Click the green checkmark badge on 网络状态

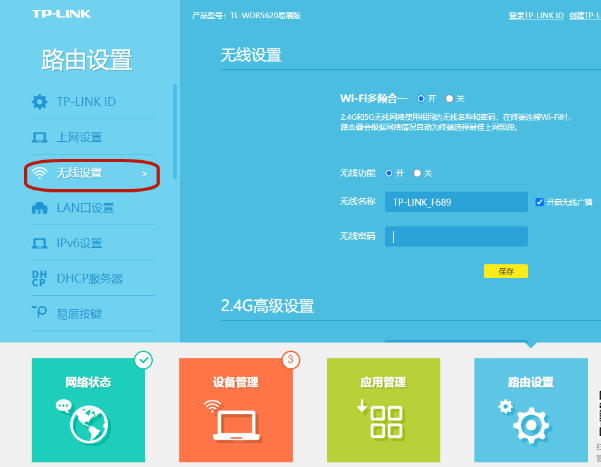coord(144,360)
